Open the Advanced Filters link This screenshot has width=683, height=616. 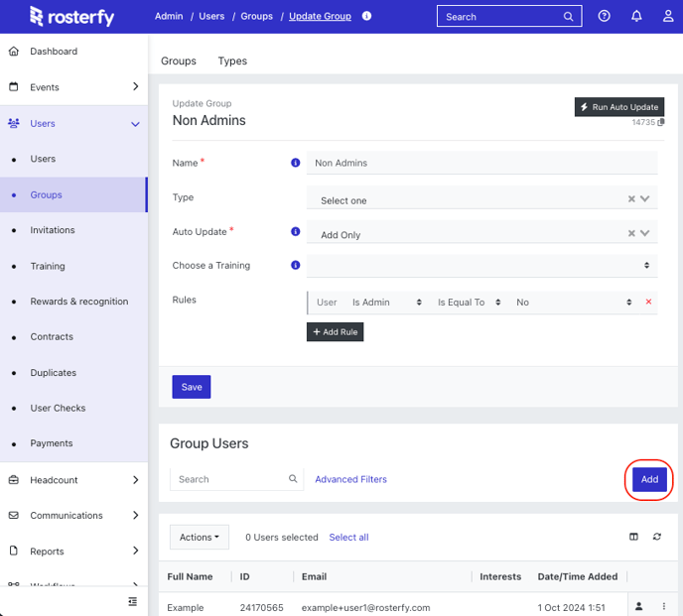pos(350,479)
